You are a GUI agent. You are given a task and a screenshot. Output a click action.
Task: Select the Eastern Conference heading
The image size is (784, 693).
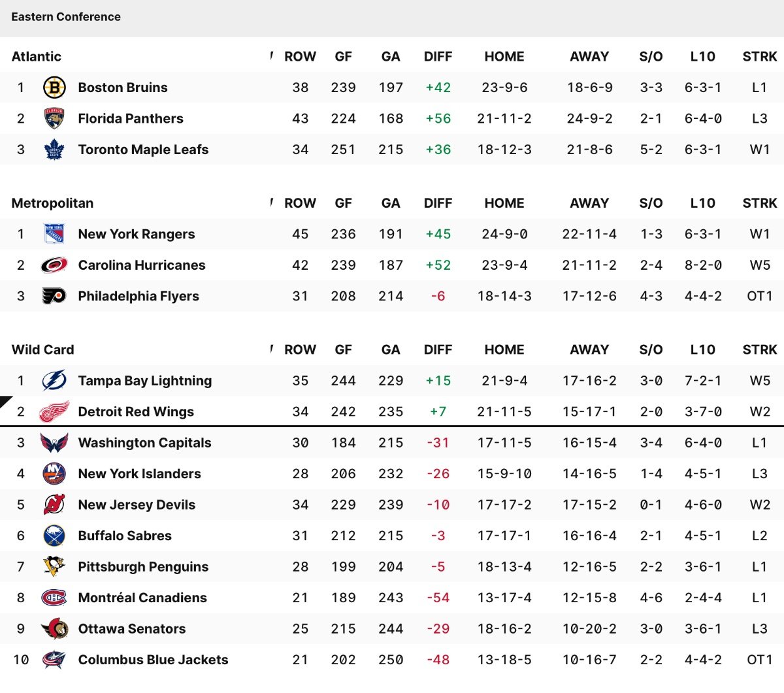(x=66, y=17)
